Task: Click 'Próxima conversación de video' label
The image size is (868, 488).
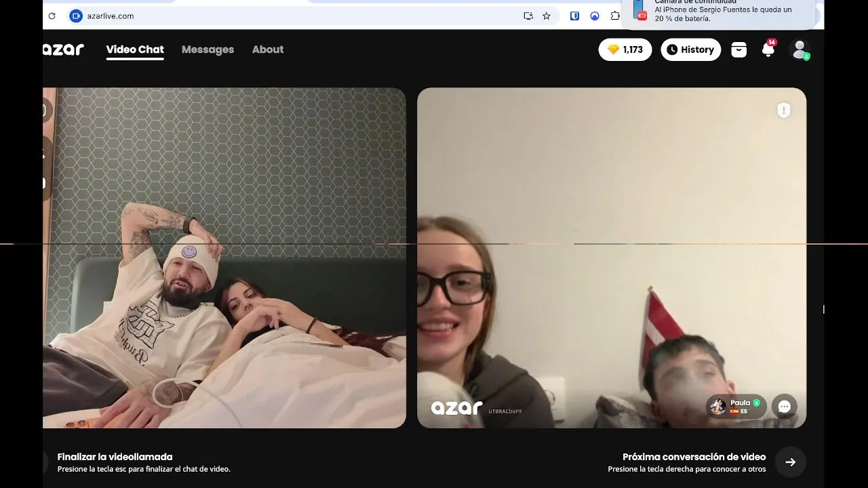Action: [x=694, y=457]
